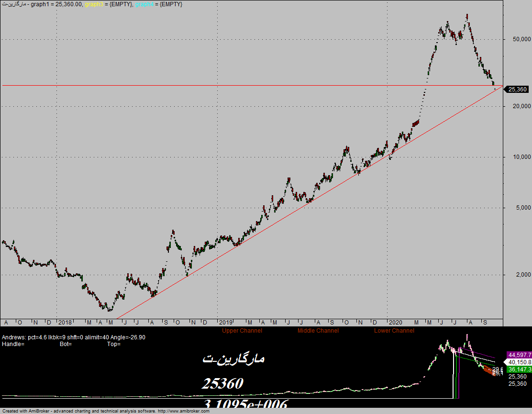Viewport: 532px width, 414px height.
Task: Click the Persian symbol name مارگارین-ت in lower pane
Action: pyautogui.click(x=233, y=359)
